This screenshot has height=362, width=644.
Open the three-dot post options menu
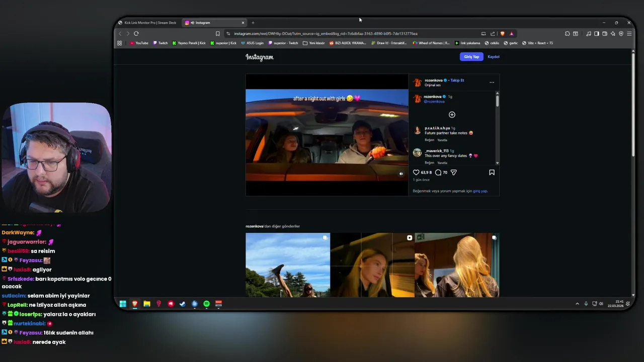[492, 82]
